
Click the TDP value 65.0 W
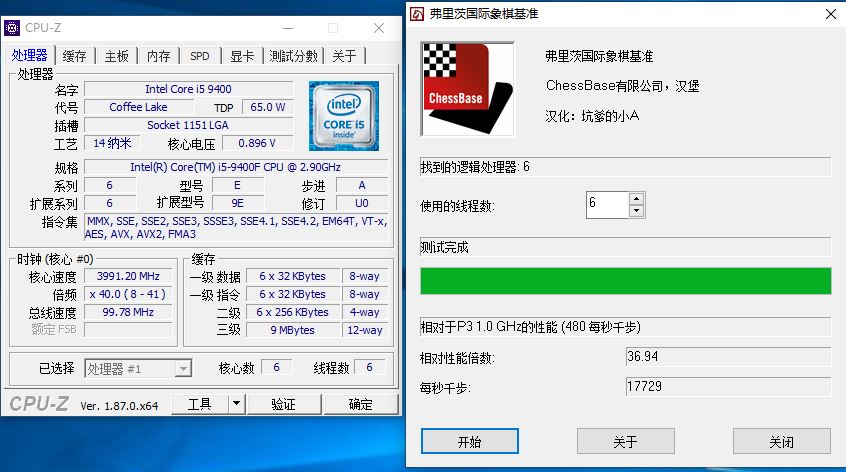click(268, 107)
